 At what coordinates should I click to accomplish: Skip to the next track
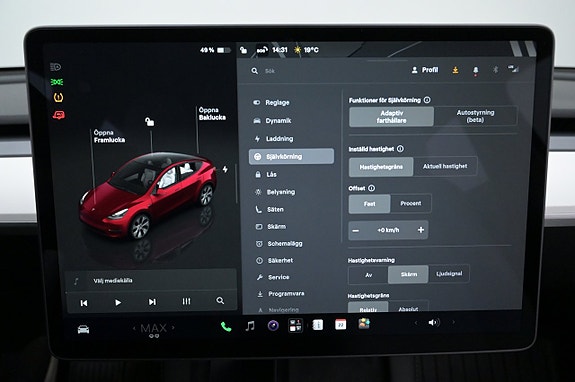click(152, 302)
